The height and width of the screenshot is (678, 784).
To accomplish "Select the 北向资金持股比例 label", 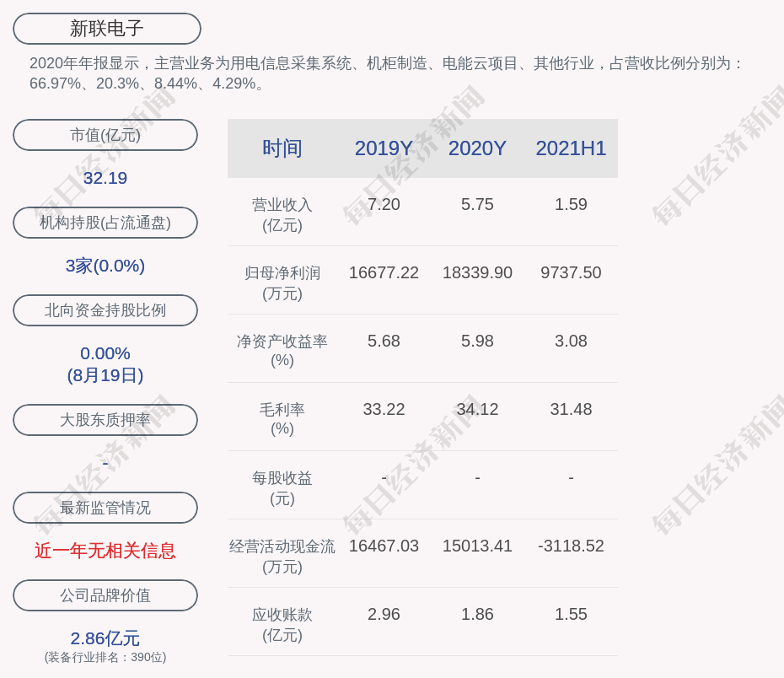I will click(105, 310).
